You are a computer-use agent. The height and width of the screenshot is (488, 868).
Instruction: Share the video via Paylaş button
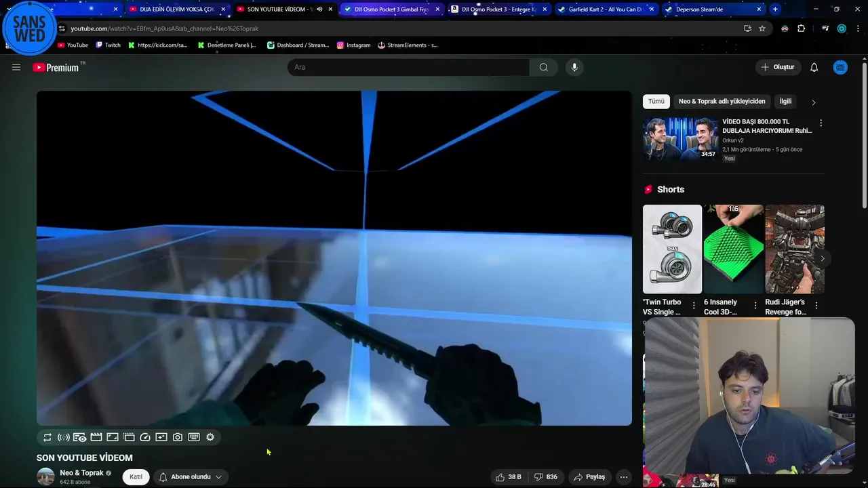pyautogui.click(x=589, y=477)
